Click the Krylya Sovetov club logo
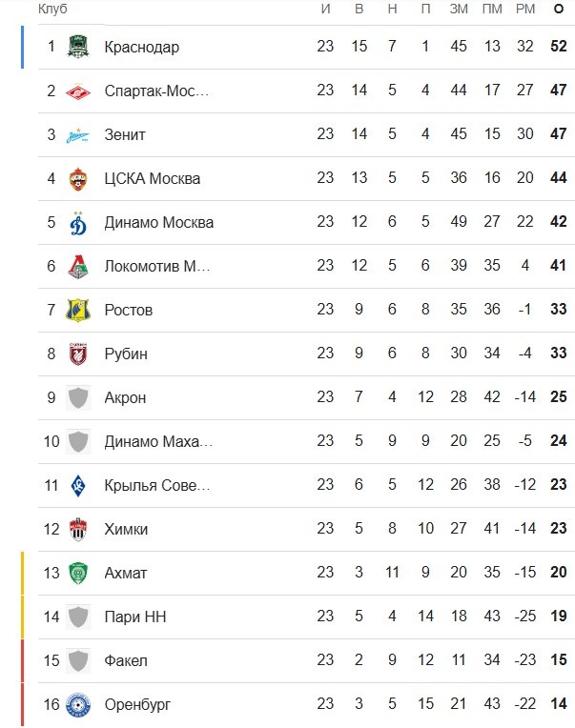This screenshot has height=728, width=575. (x=78, y=486)
